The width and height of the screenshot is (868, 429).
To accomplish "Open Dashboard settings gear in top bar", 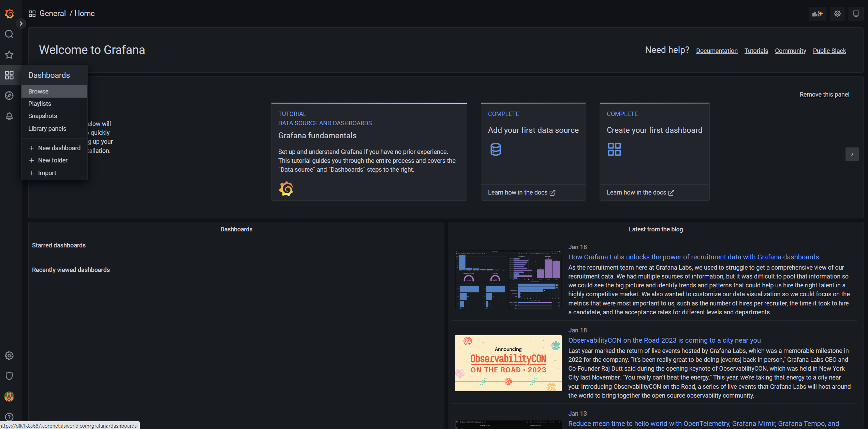I will [x=837, y=14].
